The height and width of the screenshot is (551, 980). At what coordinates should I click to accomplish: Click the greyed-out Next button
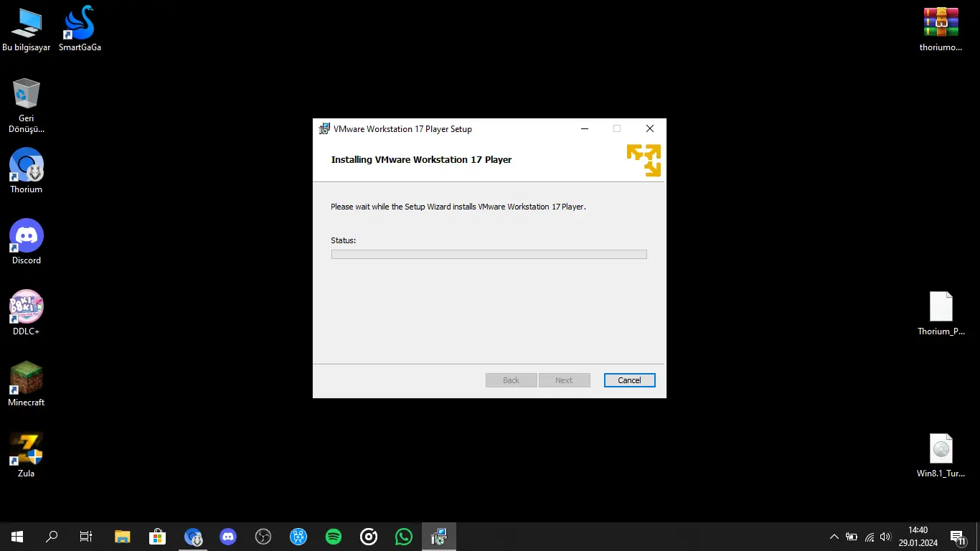pos(564,380)
